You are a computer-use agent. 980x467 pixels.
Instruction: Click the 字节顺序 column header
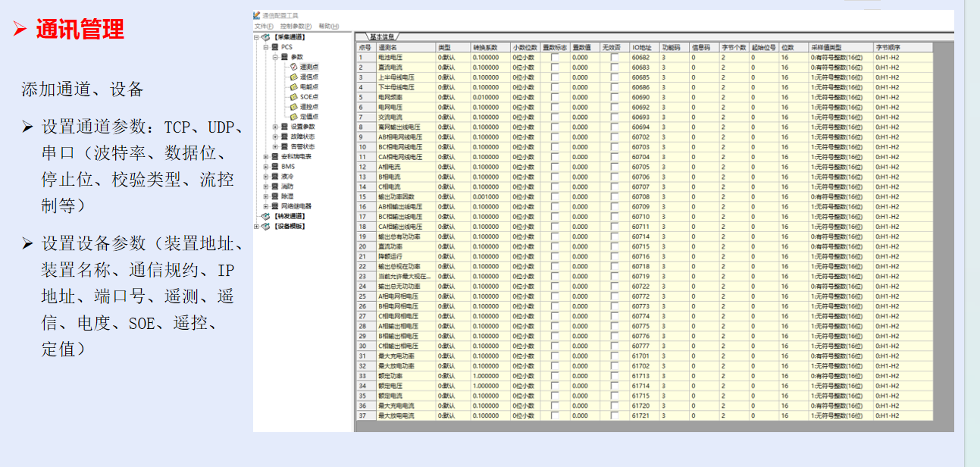(x=902, y=47)
